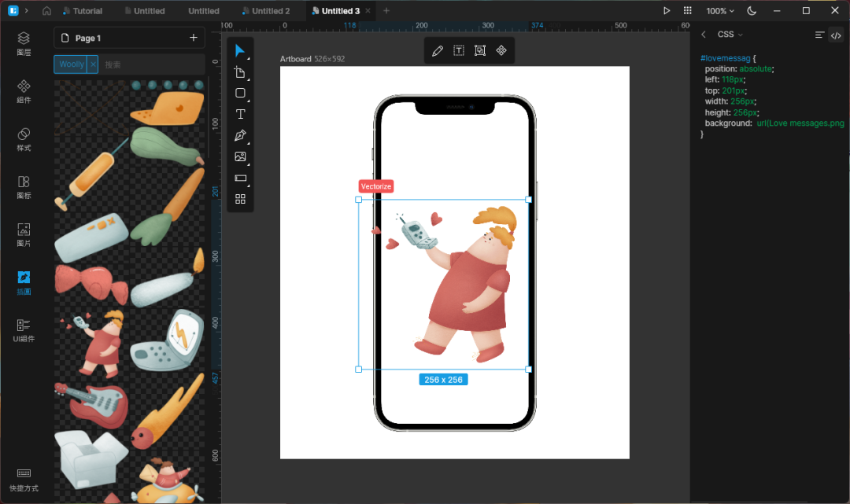Image resolution: width=850 pixels, height=504 pixels.
Task: Select the red guitar illustration thumbnail
Action: point(92,403)
